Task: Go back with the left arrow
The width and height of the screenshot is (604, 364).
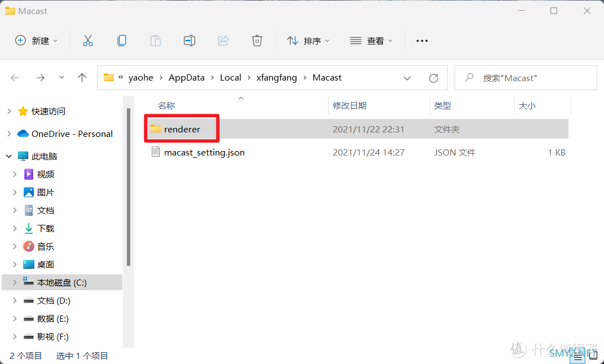Action: coord(15,78)
